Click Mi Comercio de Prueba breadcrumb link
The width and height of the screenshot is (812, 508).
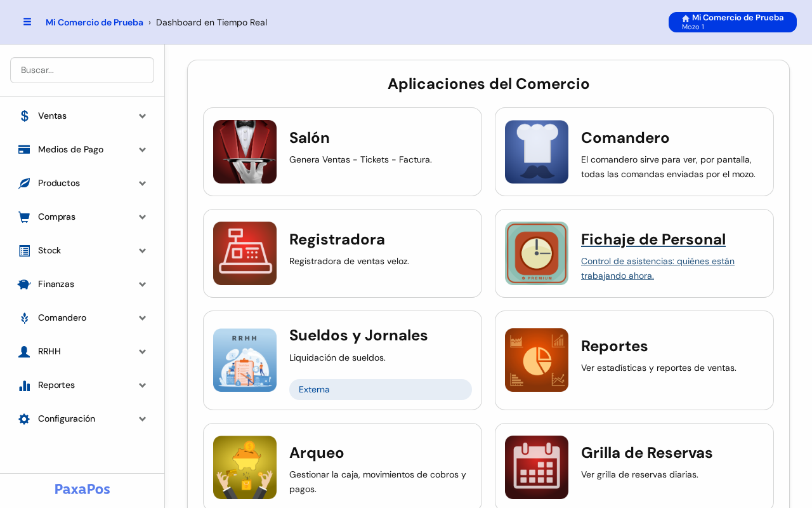[x=95, y=22]
